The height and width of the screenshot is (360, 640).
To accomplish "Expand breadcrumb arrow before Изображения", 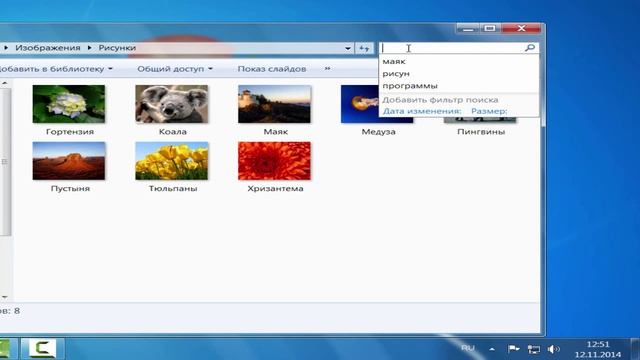I will coord(6,48).
